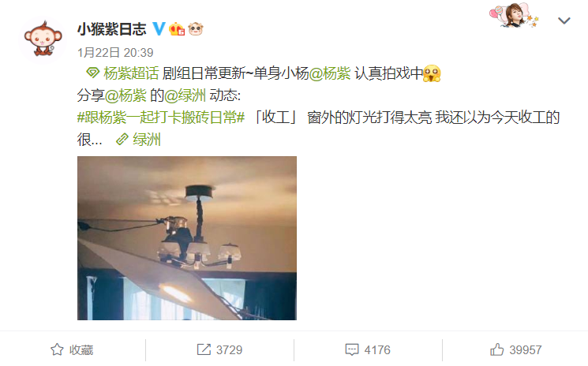Viewport: 588px width, 366px height.
Task: Click the super topic diamond icon
Action: click(92, 73)
